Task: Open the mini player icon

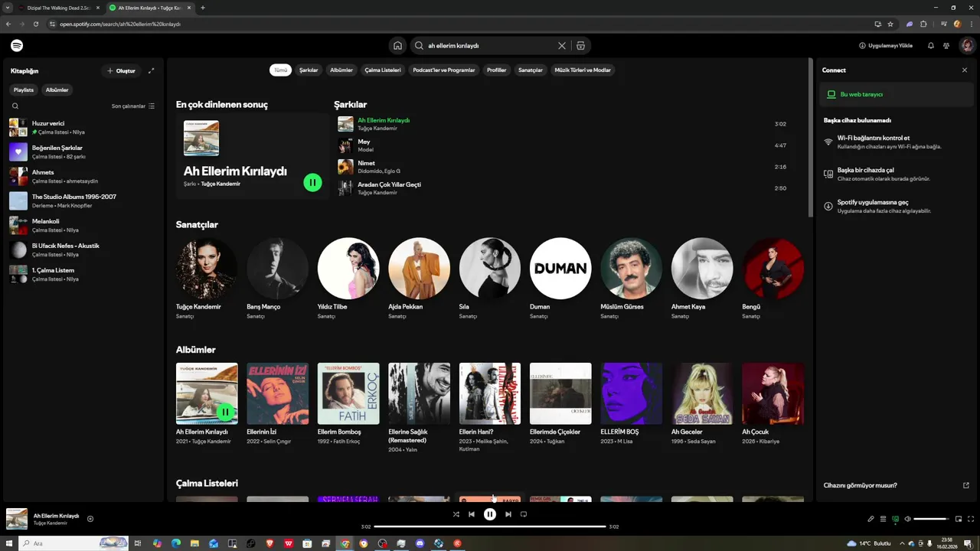Action: point(959,519)
